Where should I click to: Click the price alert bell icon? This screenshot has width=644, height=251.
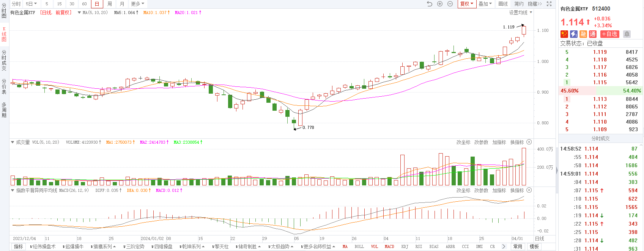tap(627, 34)
